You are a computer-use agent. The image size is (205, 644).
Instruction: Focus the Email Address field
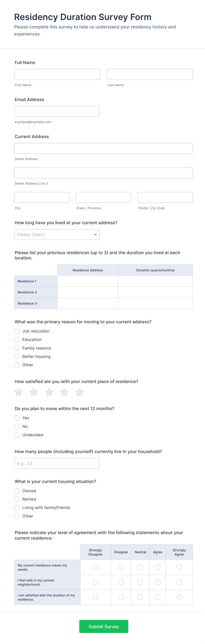[x=57, y=111]
